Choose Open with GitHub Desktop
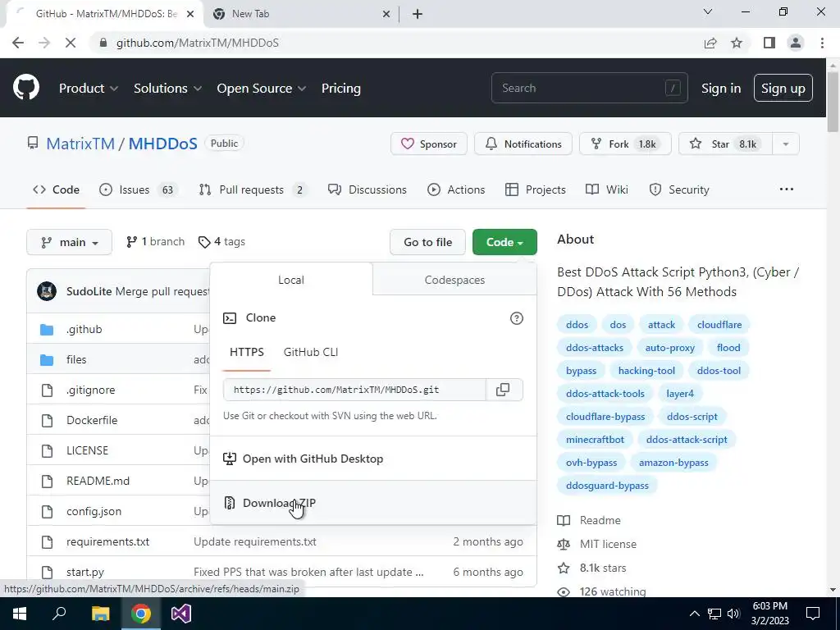This screenshot has height=630, width=840. [373, 459]
